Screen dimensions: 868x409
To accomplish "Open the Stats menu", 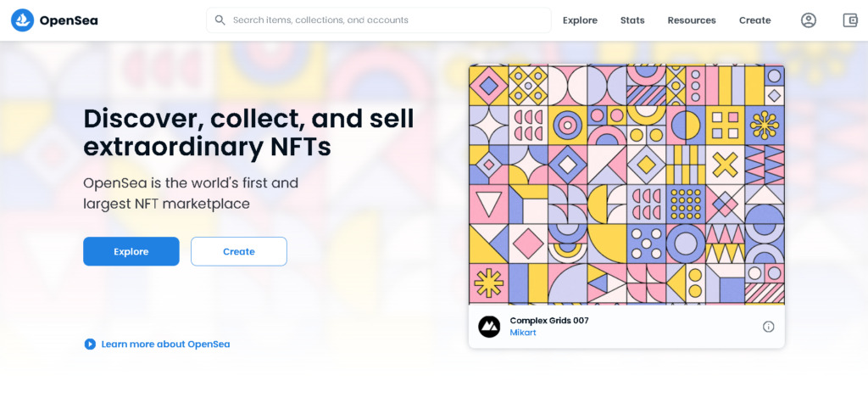I will coord(632,20).
